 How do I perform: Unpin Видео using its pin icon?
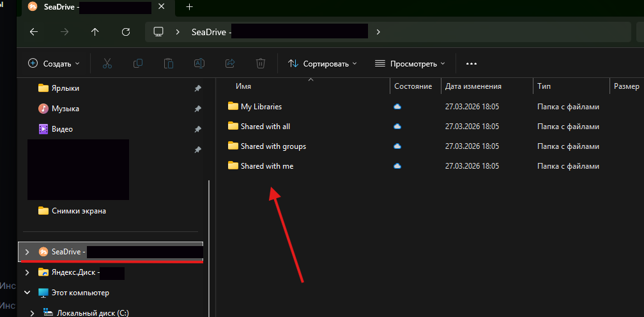coord(197,129)
